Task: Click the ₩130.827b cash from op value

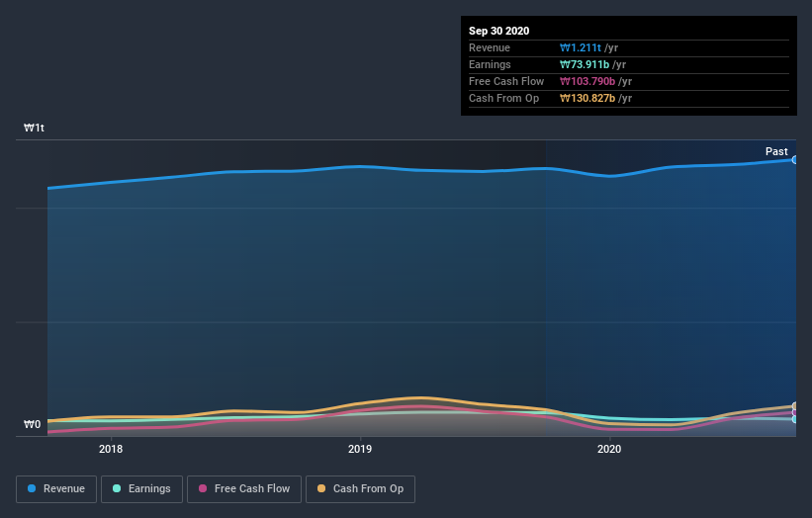Action: point(587,98)
